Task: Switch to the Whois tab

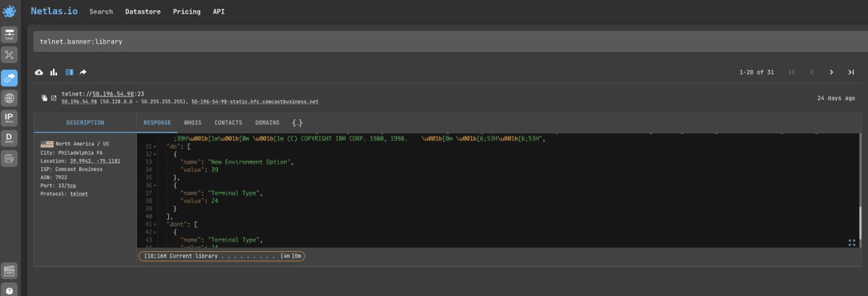Action: [x=193, y=123]
